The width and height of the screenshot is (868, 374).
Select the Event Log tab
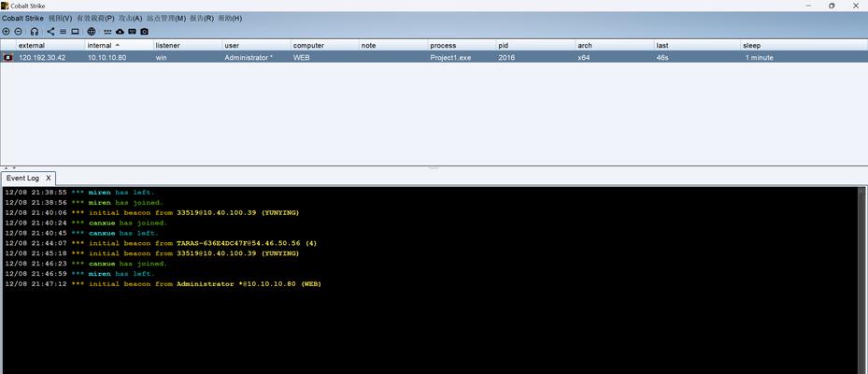(x=22, y=178)
